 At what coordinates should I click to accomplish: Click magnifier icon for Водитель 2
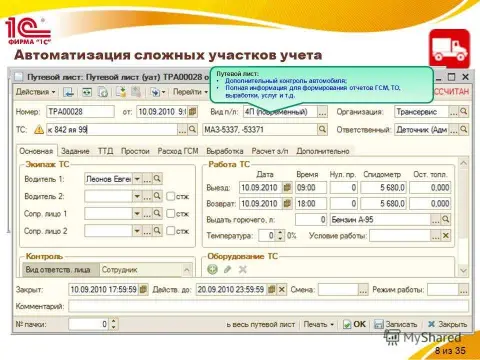[x=157, y=196]
